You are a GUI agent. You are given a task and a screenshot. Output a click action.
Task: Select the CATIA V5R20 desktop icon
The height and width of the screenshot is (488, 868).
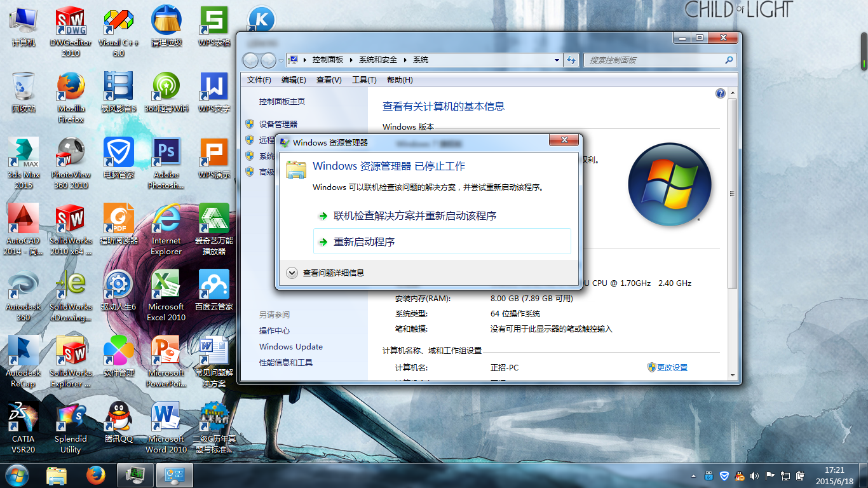(x=24, y=428)
